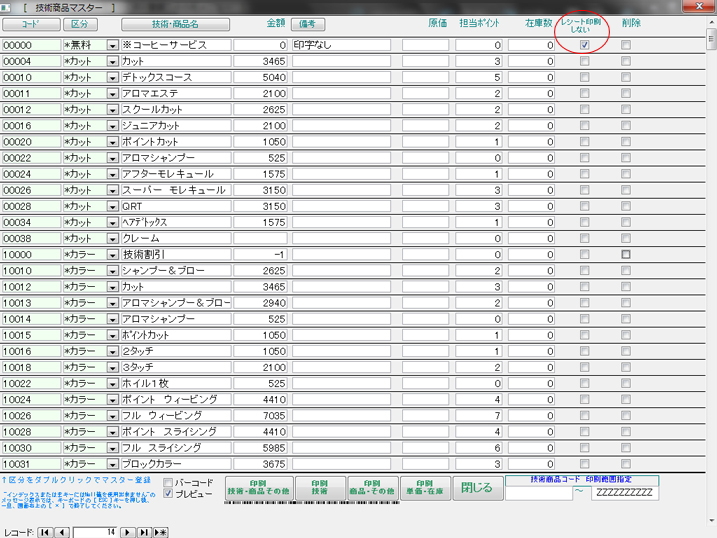
Task: Click name cell スーパー モレキュール
Action: point(176,190)
